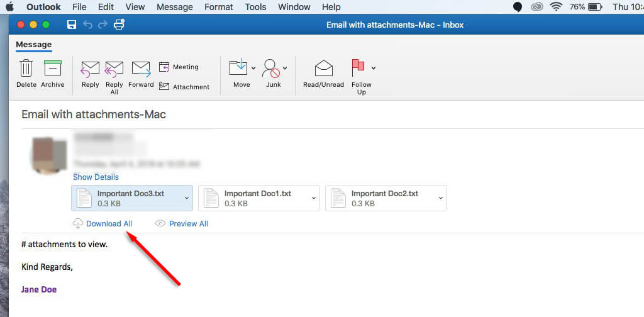Click the print icon in the title bar

point(119,25)
